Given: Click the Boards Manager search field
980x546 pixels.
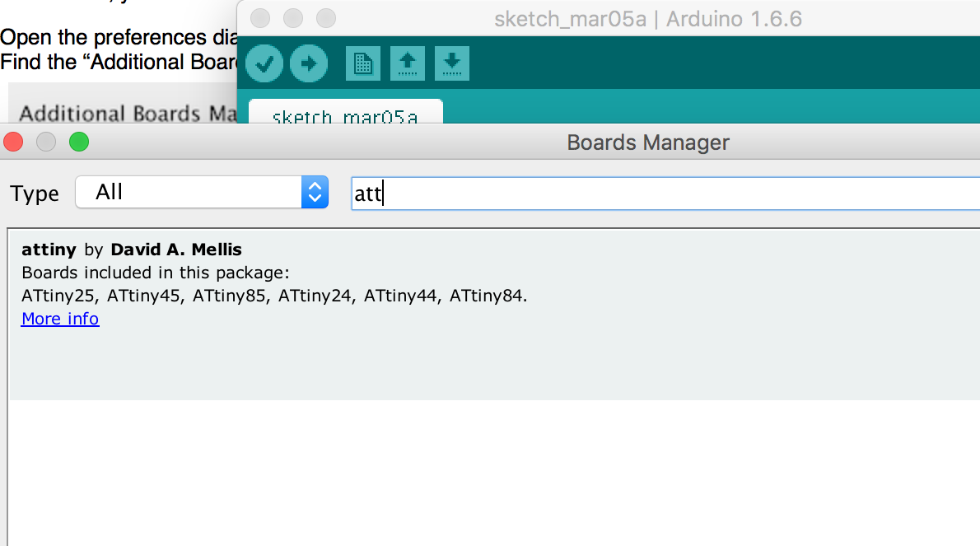Looking at the screenshot, I should pos(665,194).
